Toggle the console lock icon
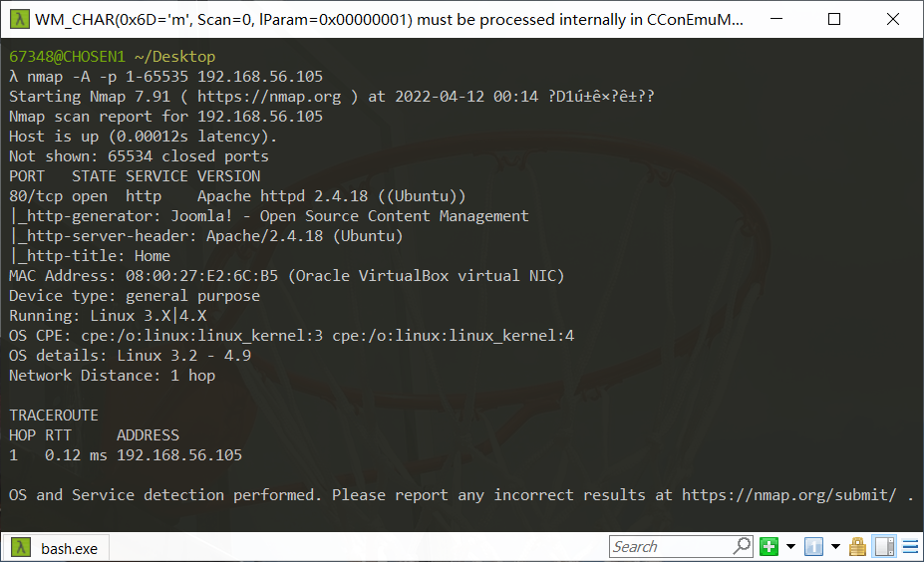 [857, 547]
